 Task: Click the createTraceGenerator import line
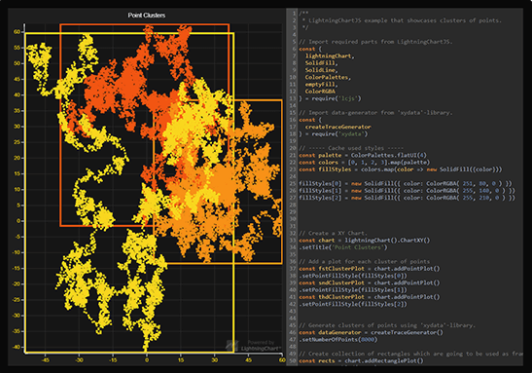pos(338,127)
